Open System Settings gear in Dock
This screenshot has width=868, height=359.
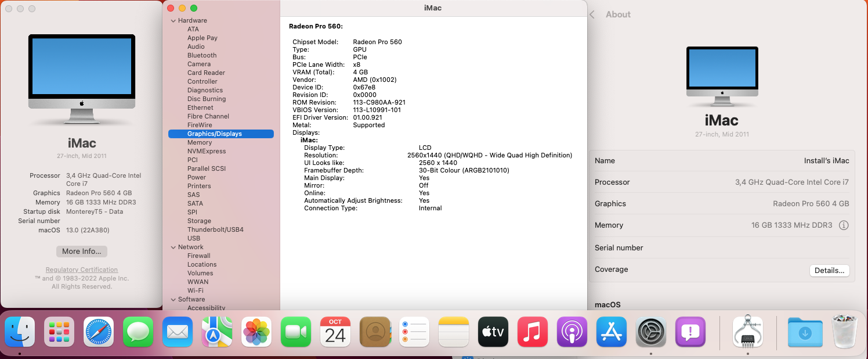click(651, 332)
